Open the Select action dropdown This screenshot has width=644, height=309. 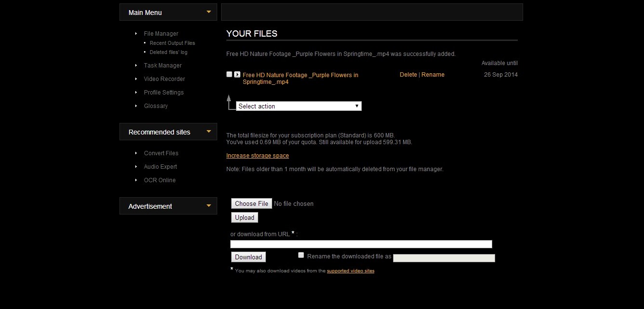pyautogui.click(x=299, y=106)
